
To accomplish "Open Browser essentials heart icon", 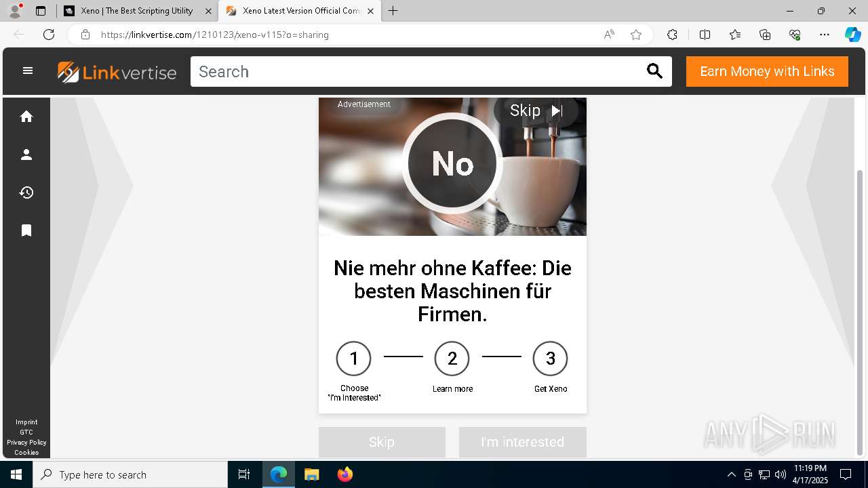I will pyautogui.click(x=795, y=35).
